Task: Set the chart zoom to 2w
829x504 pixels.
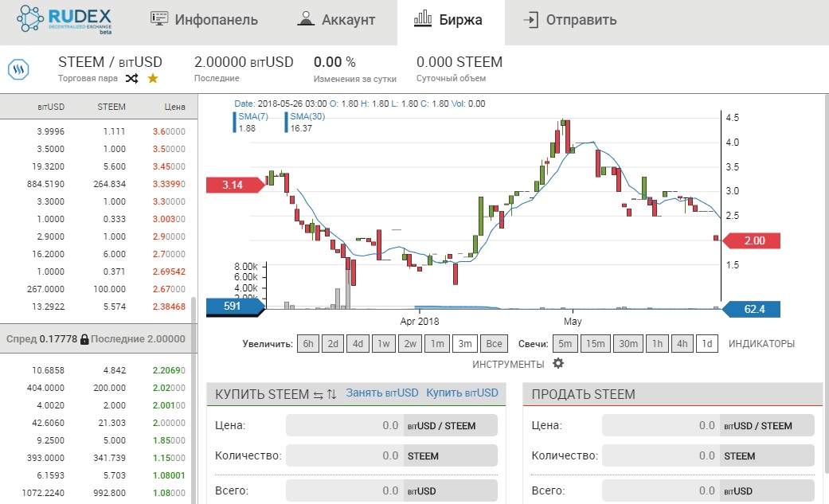Action: 410,344
